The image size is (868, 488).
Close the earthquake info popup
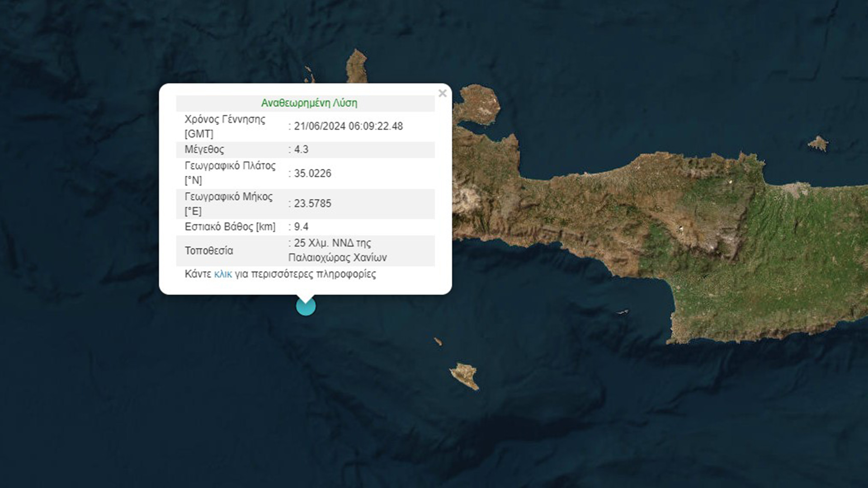point(443,94)
